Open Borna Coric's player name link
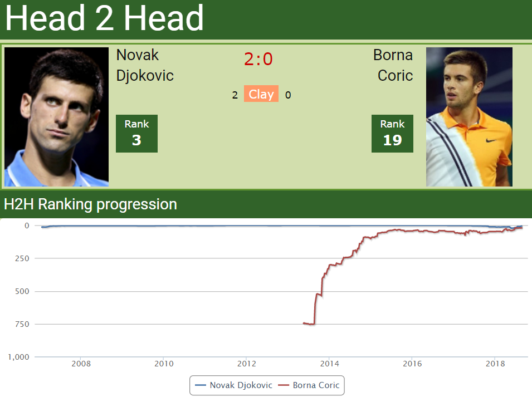This screenshot has width=532, height=397. pyautogui.click(x=393, y=65)
